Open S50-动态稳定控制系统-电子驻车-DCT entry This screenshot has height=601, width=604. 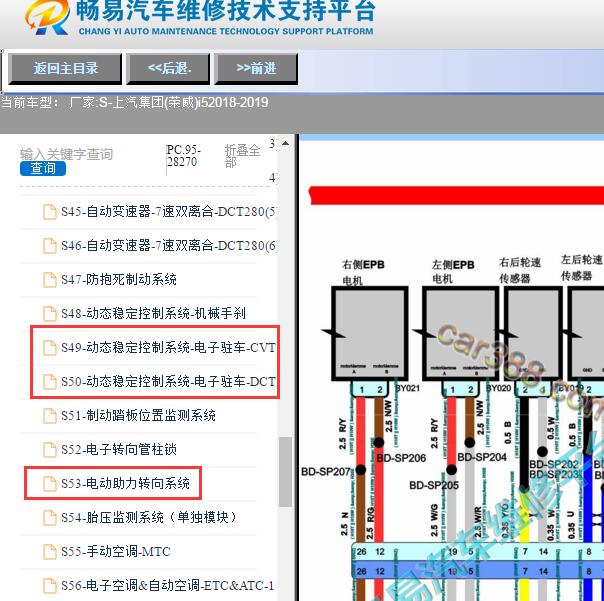click(168, 381)
